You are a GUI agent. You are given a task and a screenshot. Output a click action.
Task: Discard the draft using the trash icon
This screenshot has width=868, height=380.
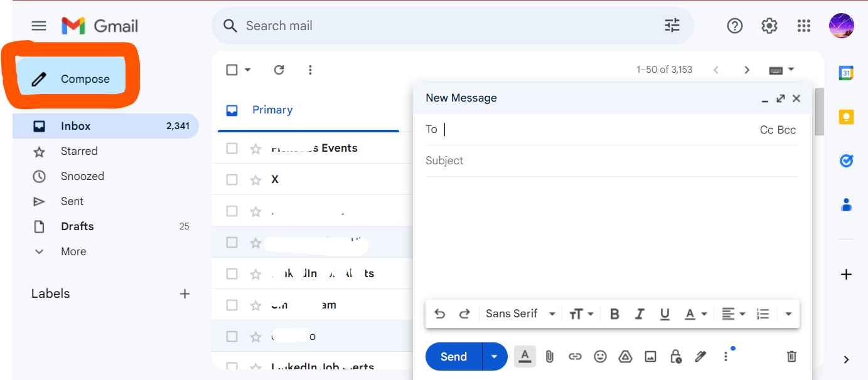(791, 356)
